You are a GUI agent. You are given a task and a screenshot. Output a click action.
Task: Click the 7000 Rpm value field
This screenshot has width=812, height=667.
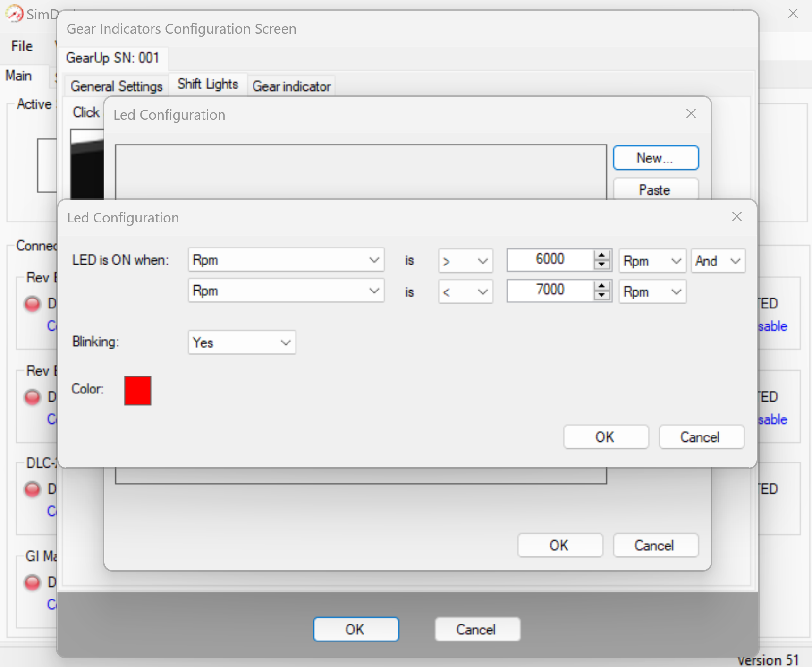tap(550, 290)
